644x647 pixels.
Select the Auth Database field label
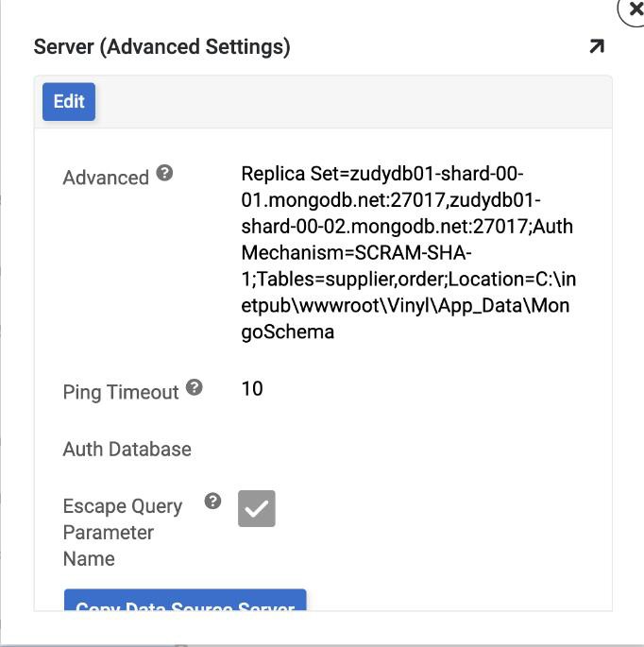pyautogui.click(x=127, y=450)
